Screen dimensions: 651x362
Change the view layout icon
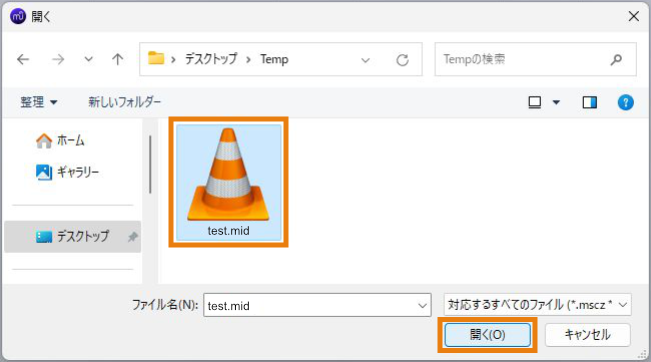tap(534, 102)
